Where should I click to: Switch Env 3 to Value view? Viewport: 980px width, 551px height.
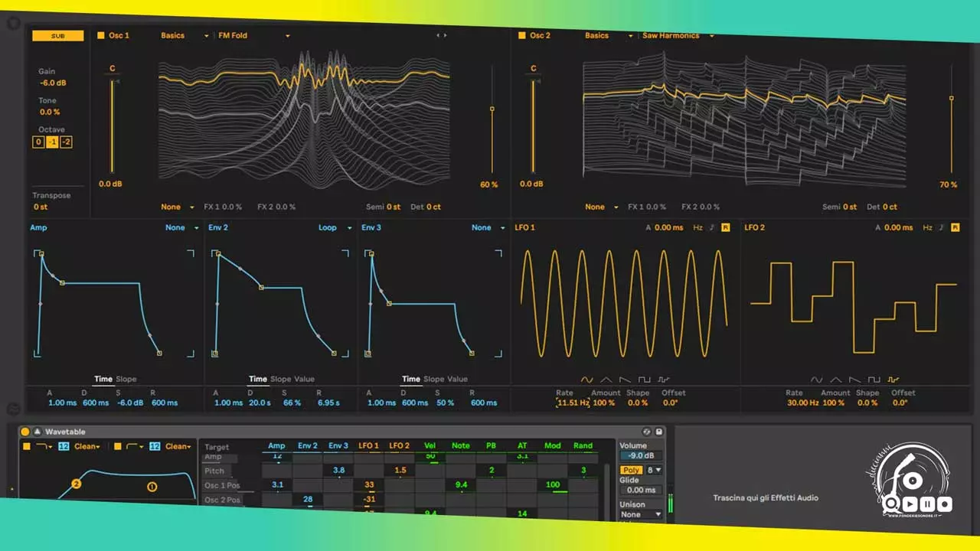(x=457, y=379)
